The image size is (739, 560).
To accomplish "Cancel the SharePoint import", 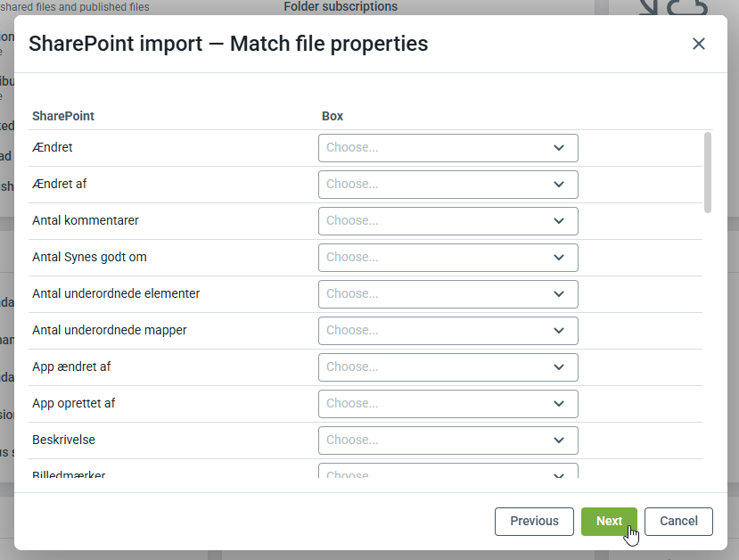I will point(678,522).
